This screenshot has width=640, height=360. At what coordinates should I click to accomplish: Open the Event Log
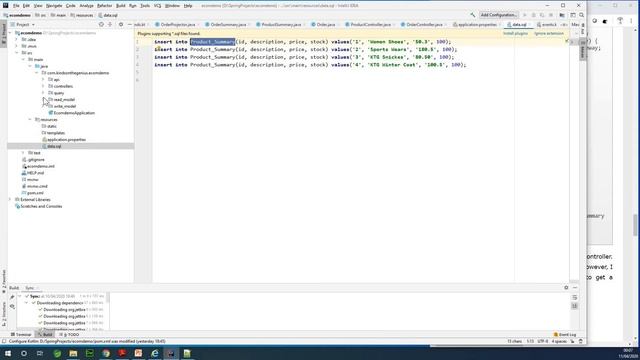(565, 335)
